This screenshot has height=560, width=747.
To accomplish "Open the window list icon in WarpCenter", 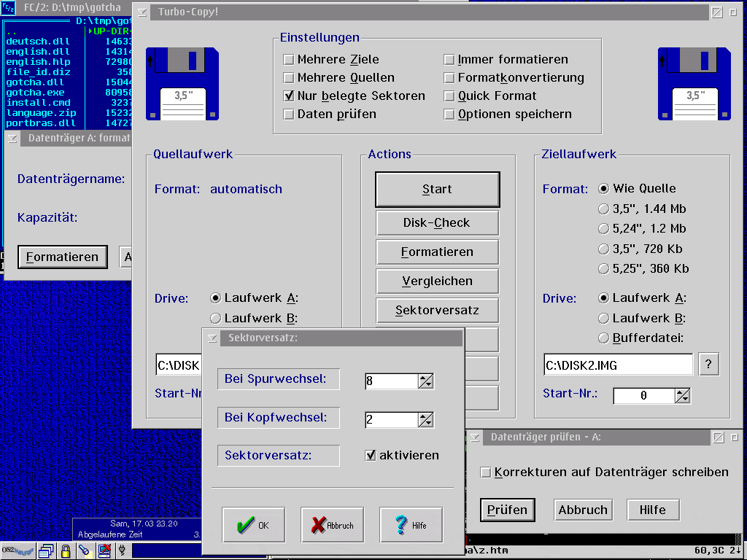I will coord(47,550).
